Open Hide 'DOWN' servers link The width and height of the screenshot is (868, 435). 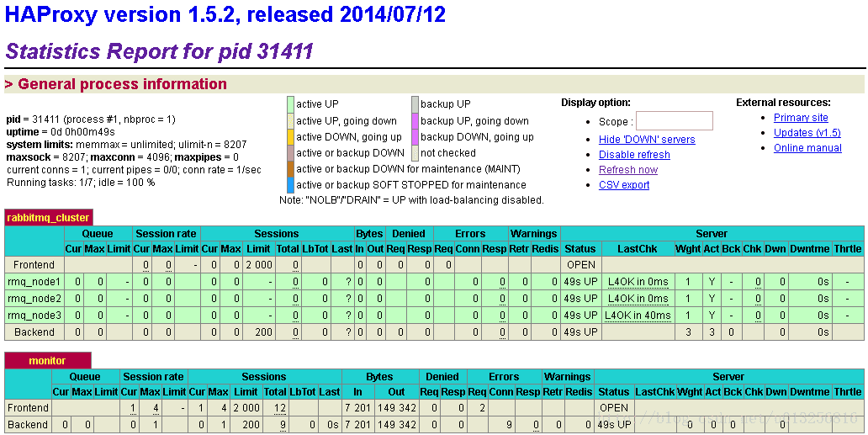(x=647, y=140)
